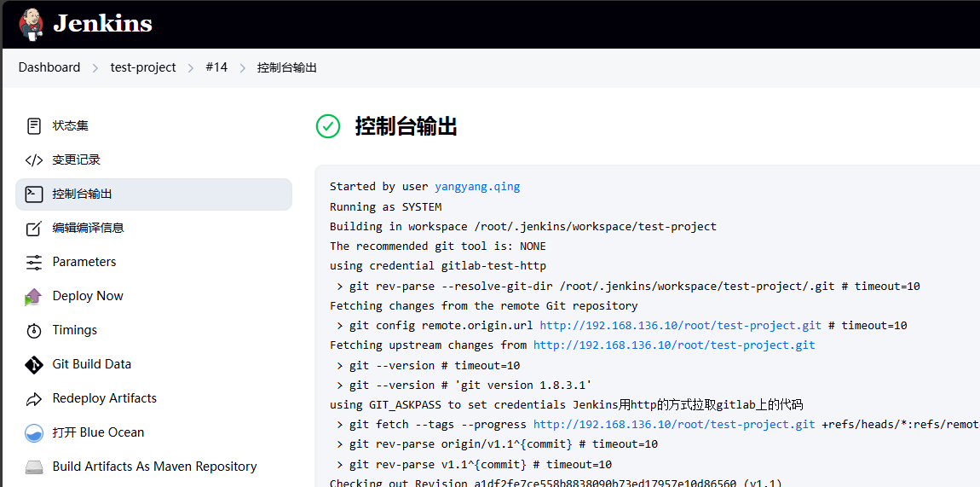Image resolution: width=980 pixels, height=487 pixels.
Task: Click the 状态集 document icon
Action: point(34,125)
